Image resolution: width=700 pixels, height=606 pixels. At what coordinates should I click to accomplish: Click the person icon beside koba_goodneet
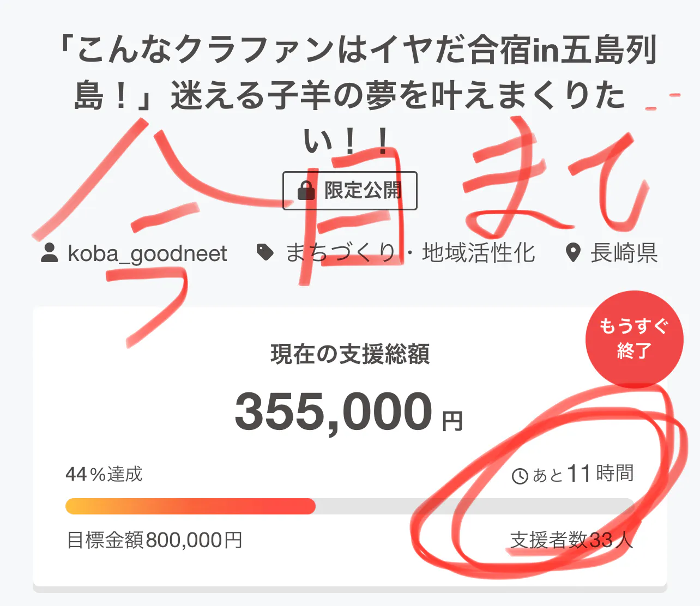coord(50,253)
